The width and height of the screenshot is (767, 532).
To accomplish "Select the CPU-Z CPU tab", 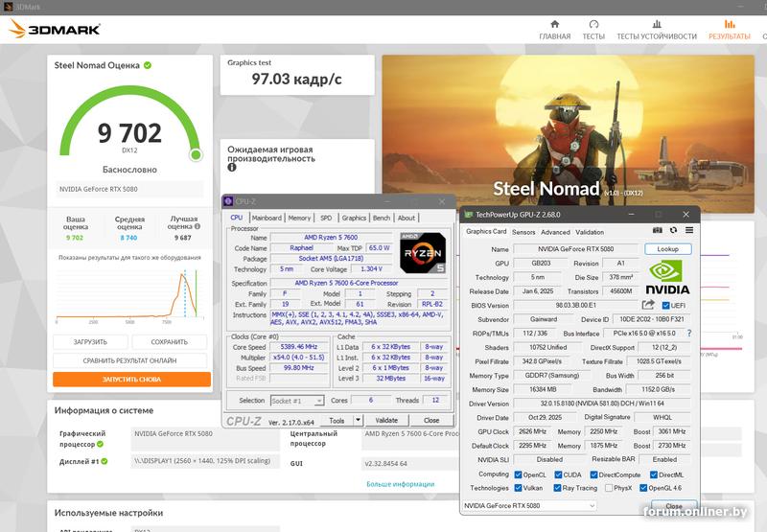I will (x=237, y=217).
